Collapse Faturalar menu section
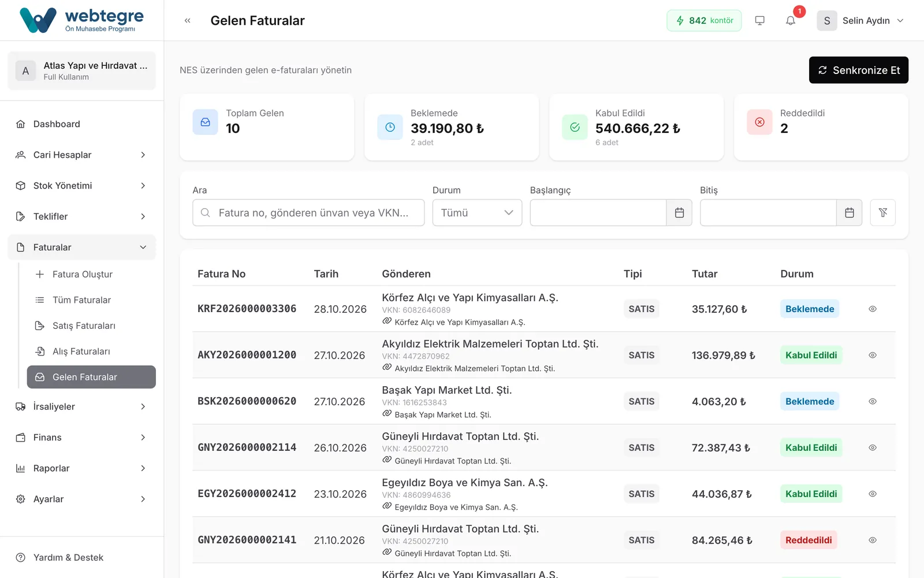This screenshot has width=924, height=578. [81, 247]
